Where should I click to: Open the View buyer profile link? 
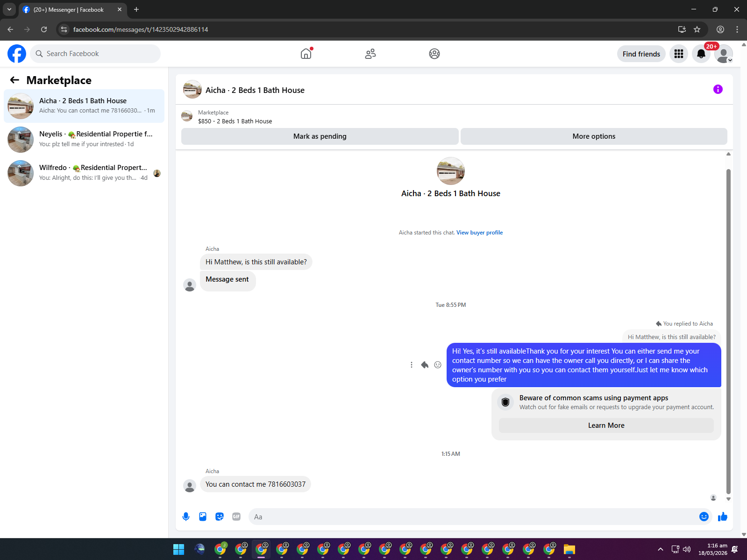479,233
